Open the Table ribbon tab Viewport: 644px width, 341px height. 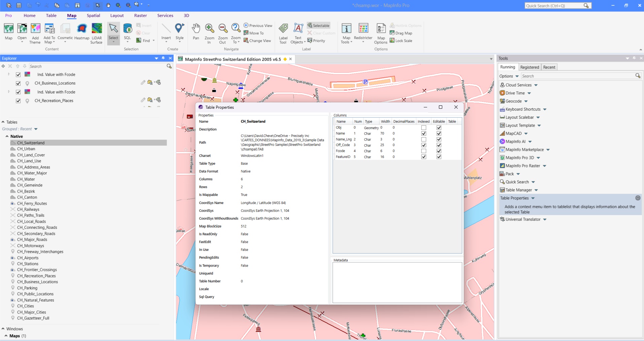[x=51, y=15]
